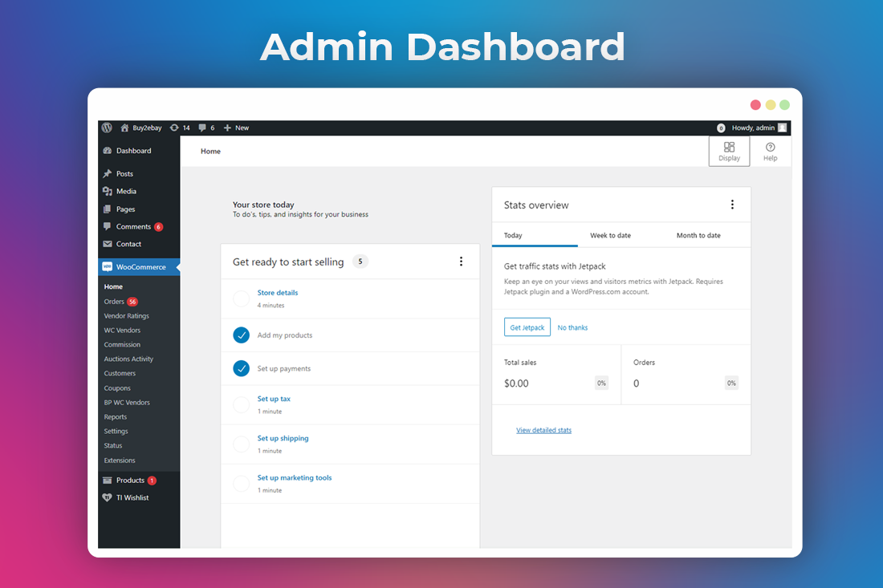Uncheck the Add my products checkmark
883x588 pixels.
(x=241, y=335)
